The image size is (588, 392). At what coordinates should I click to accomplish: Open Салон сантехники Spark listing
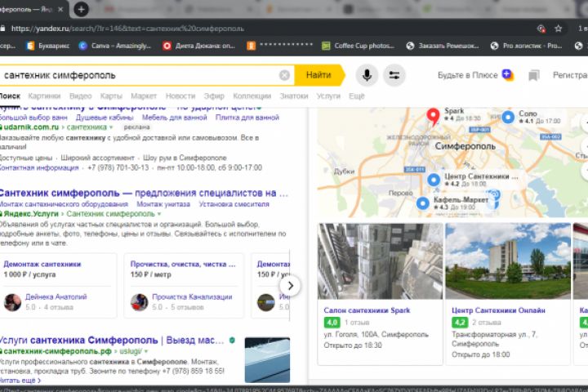(367, 310)
